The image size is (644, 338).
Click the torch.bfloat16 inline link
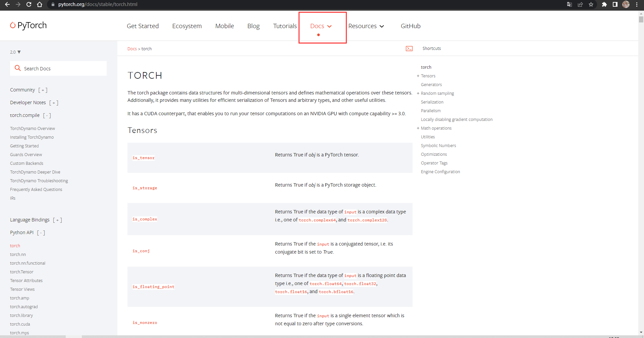(x=336, y=292)
